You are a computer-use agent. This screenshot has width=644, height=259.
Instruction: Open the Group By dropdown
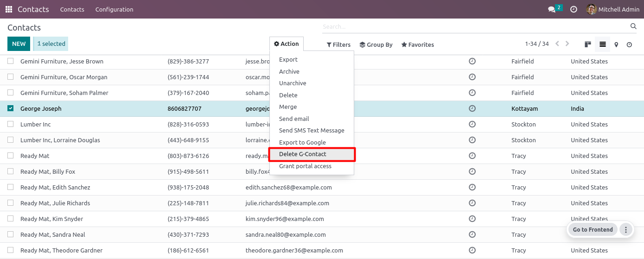pyautogui.click(x=376, y=45)
